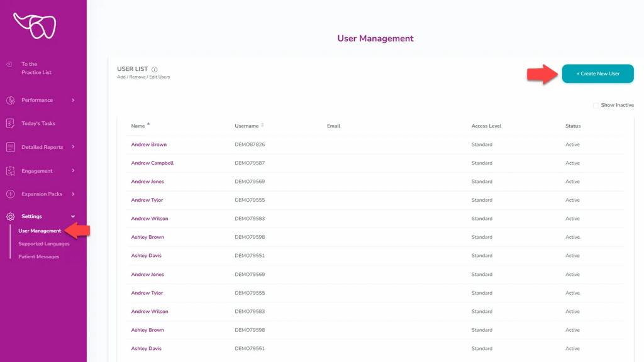Open Andrew Brown's user profile
Viewport: 644px width, 362px height.
tap(148, 144)
